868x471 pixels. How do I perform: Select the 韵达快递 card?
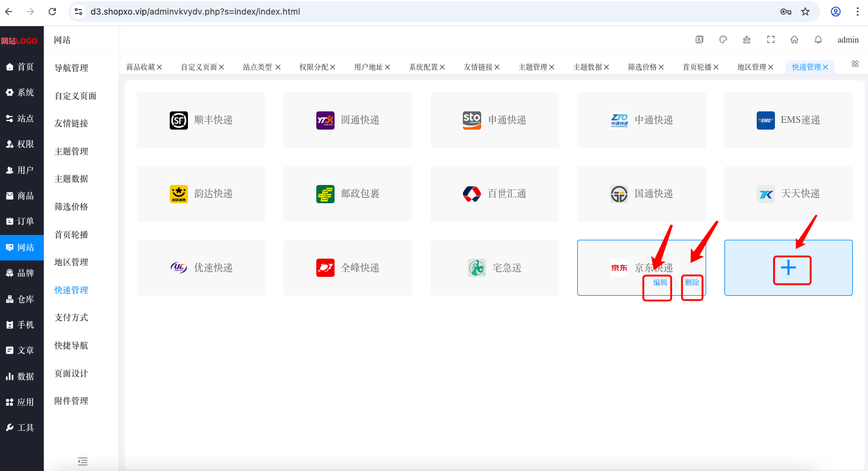point(201,194)
